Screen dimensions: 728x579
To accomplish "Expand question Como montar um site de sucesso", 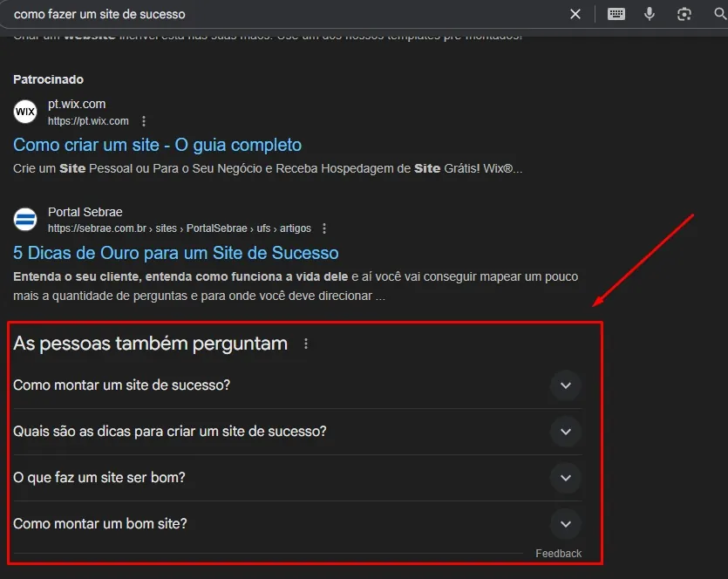I will (566, 385).
